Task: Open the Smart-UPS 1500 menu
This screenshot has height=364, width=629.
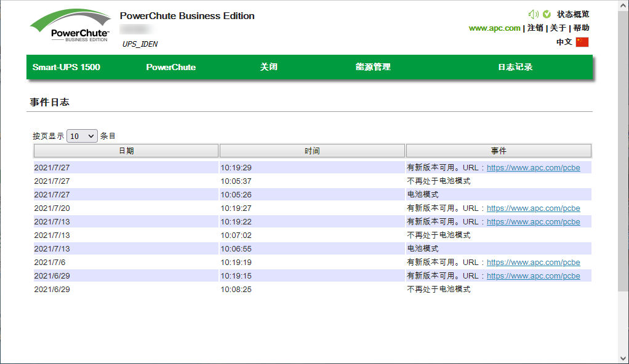Action: point(66,67)
